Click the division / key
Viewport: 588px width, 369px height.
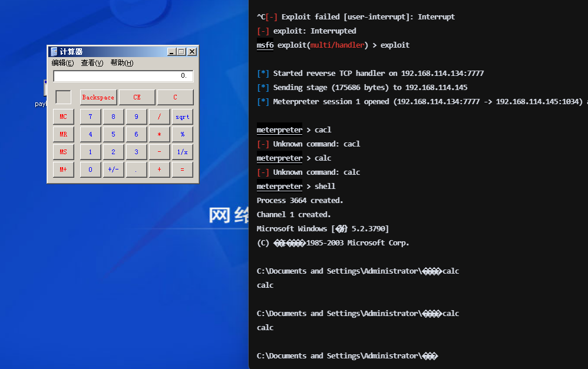(160, 117)
